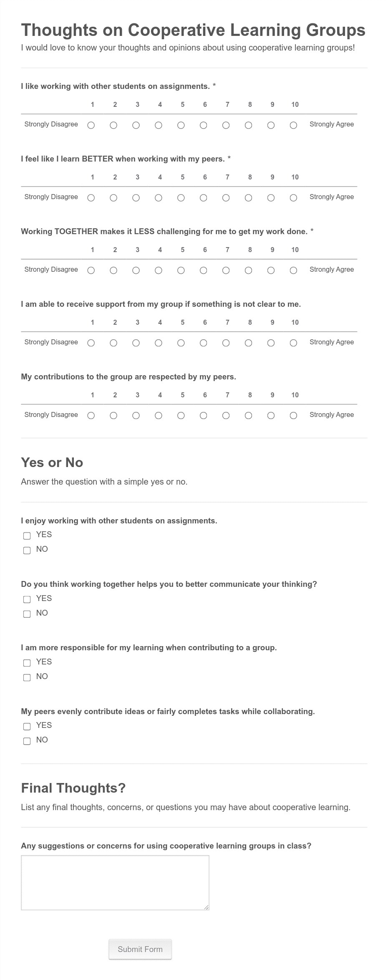
Task: Select rating 5 on the working together scale
Action: [181, 270]
